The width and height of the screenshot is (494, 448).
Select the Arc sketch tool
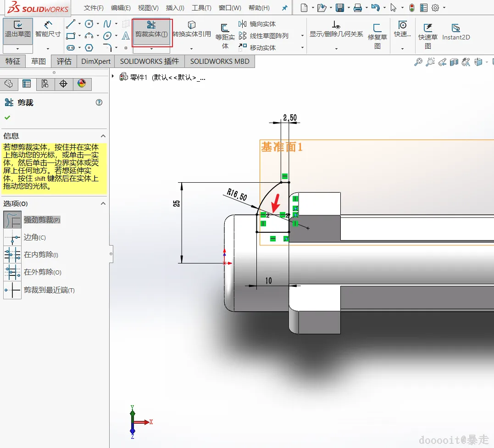pyautogui.click(x=89, y=36)
